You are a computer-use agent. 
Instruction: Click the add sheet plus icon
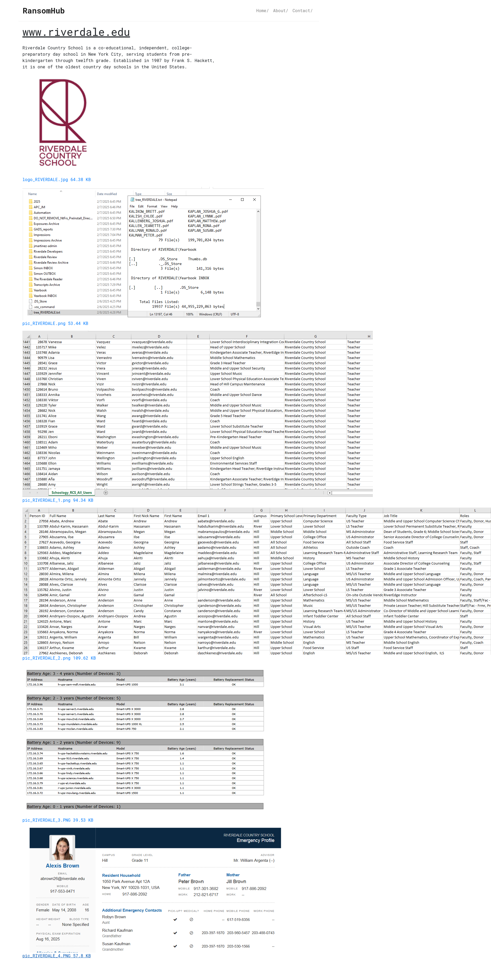[106, 493]
